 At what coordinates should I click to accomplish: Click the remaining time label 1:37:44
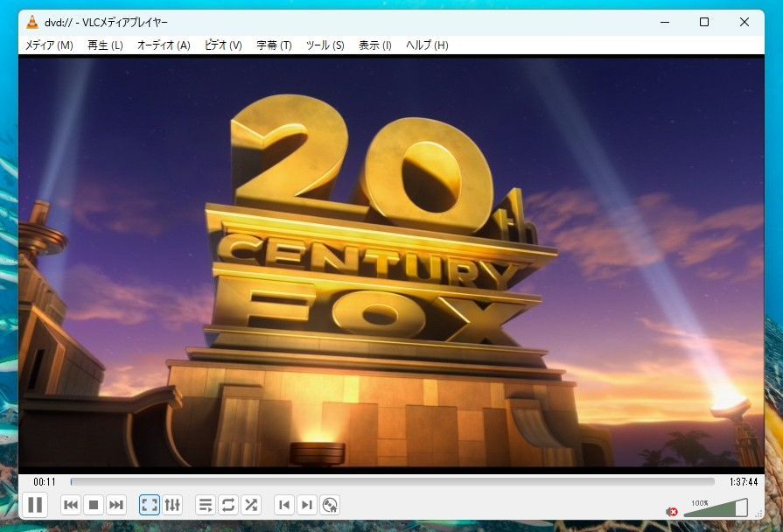tap(743, 481)
